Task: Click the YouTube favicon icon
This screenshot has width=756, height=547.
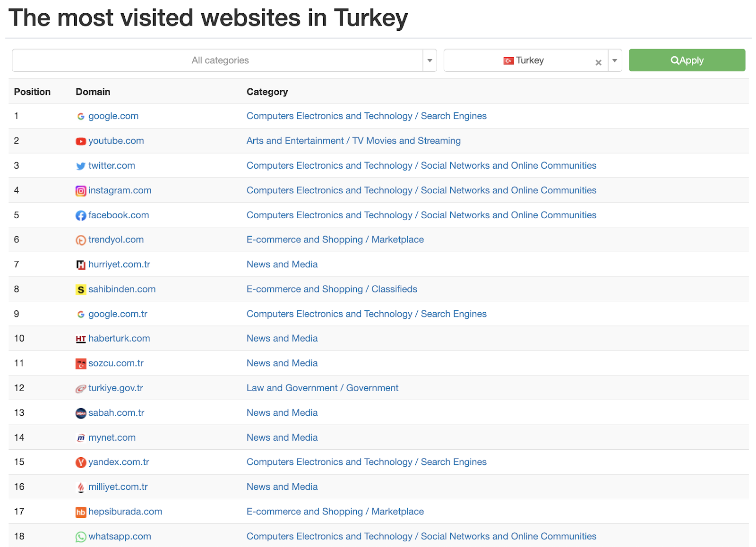Action: click(x=81, y=141)
